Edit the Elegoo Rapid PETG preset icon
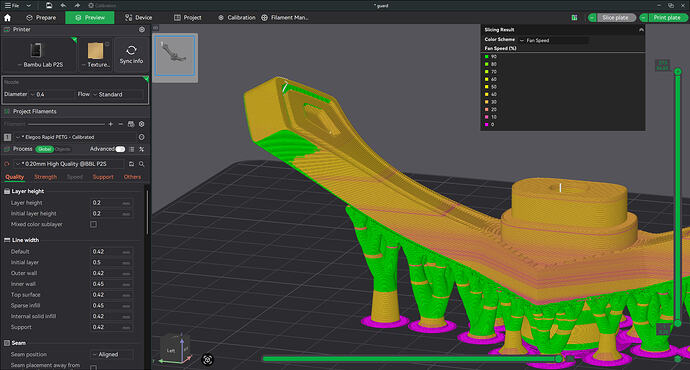Image resolution: width=690 pixels, height=370 pixels. [x=141, y=137]
